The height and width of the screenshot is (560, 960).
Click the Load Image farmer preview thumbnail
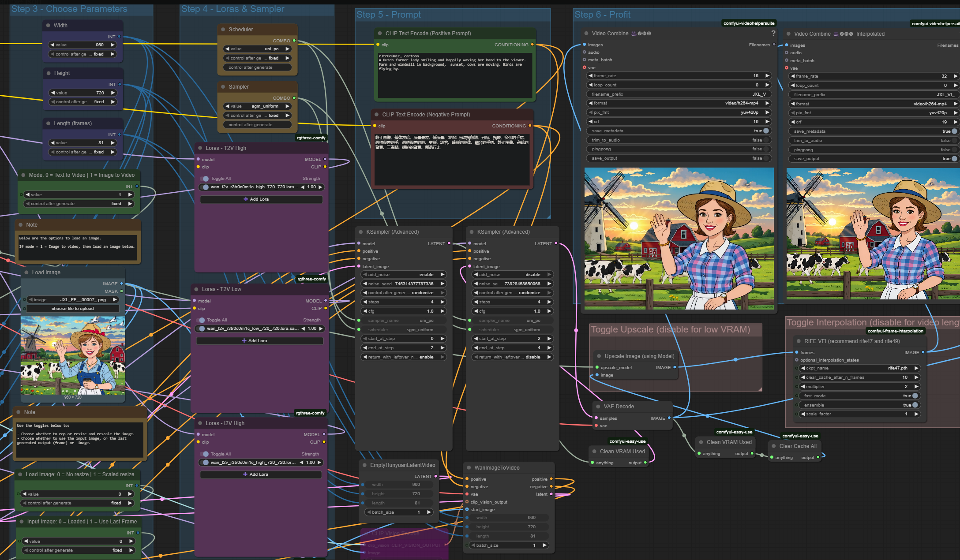click(x=73, y=355)
